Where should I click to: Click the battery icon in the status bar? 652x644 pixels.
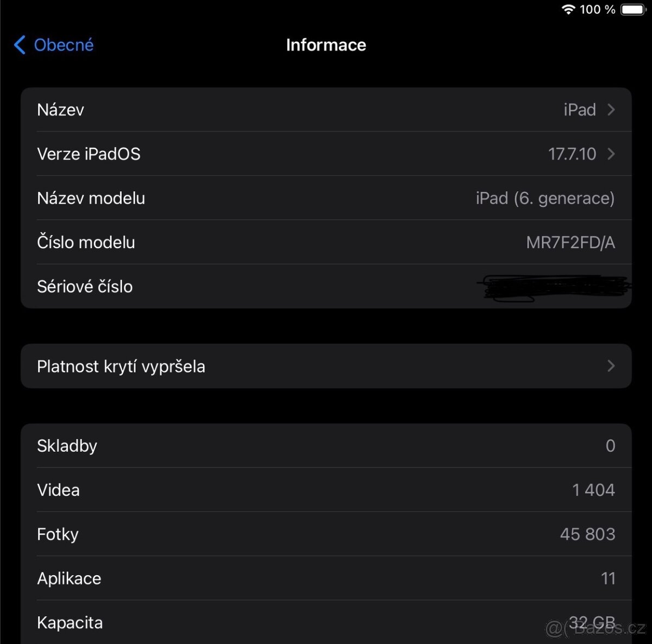pyautogui.click(x=633, y=9)
